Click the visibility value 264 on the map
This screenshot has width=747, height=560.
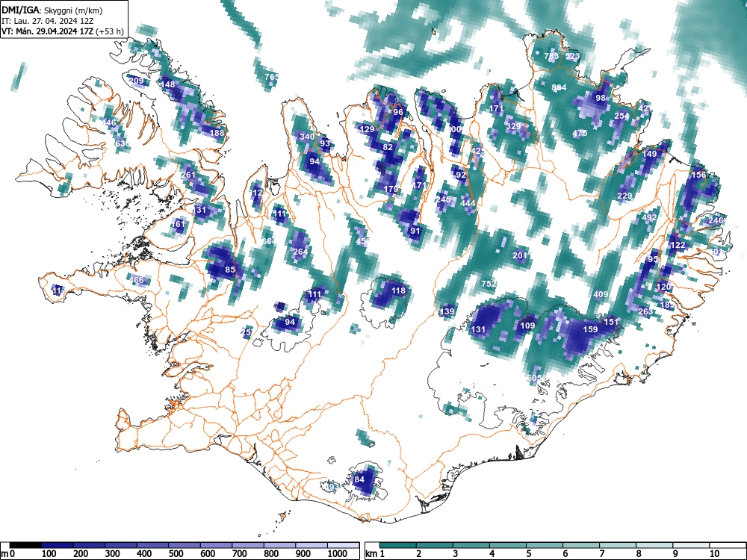click(300, 252)
